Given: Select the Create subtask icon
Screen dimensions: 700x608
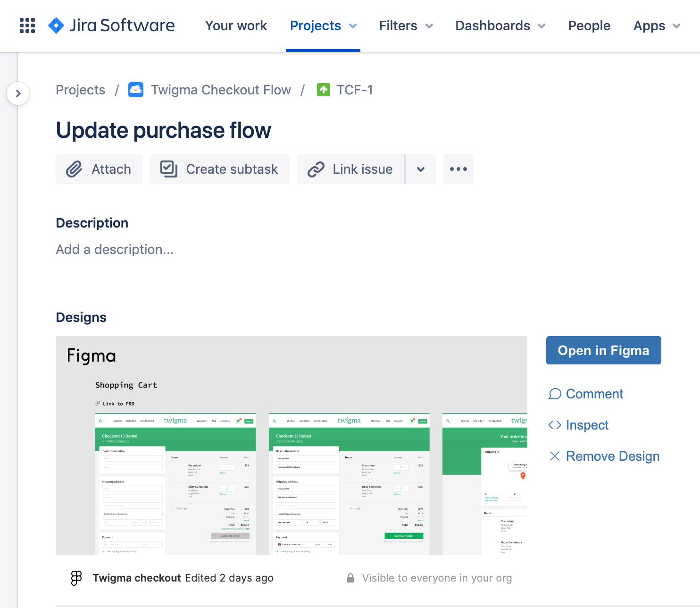Looking at the screenshot, I should [168, 169].
